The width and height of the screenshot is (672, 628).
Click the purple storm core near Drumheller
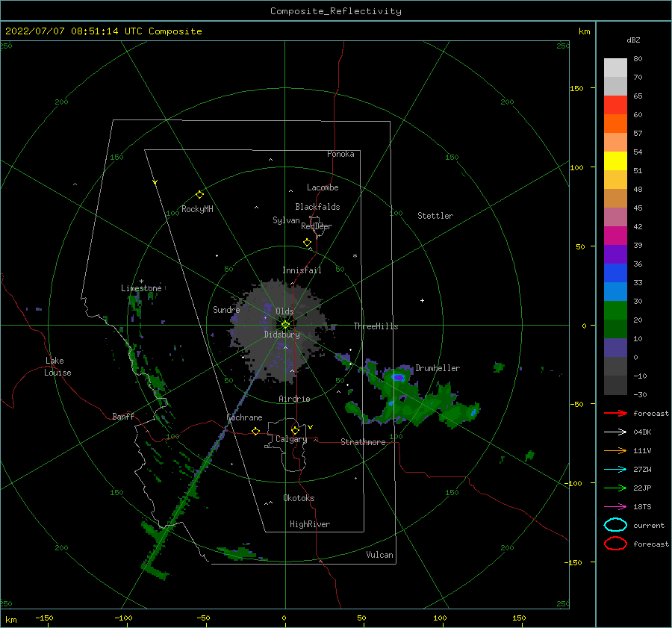(399, 377)
